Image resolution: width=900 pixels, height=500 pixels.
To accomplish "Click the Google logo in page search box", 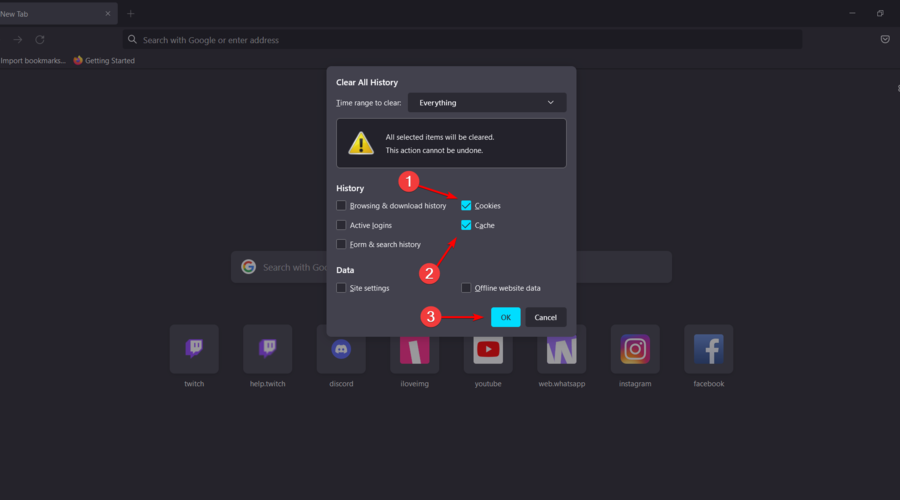I will [x=249, y=267].
